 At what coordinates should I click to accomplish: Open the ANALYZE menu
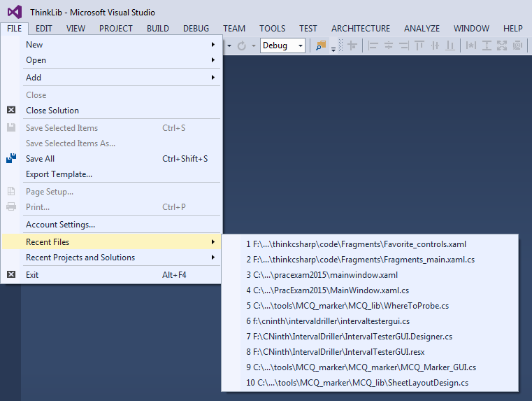point(422,29)
